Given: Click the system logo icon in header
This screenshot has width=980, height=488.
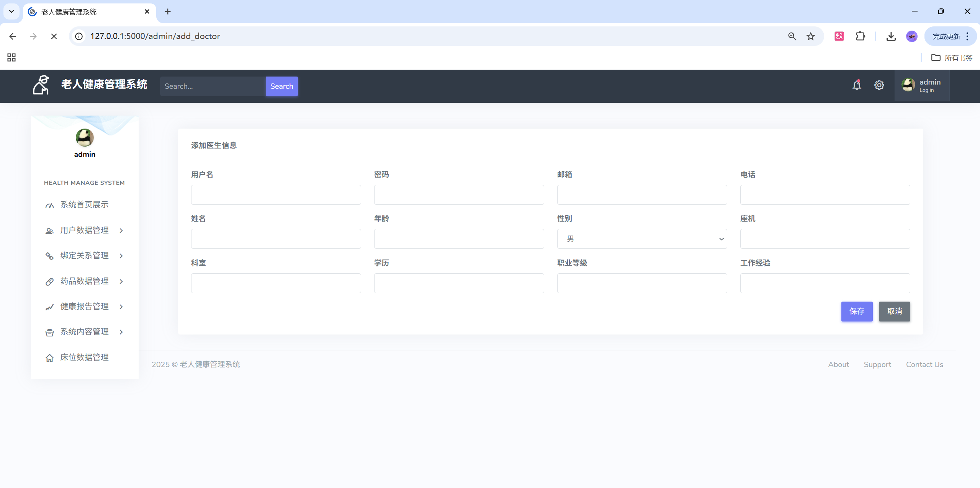Looking at the screenshot, I should [x=41, y=85].
